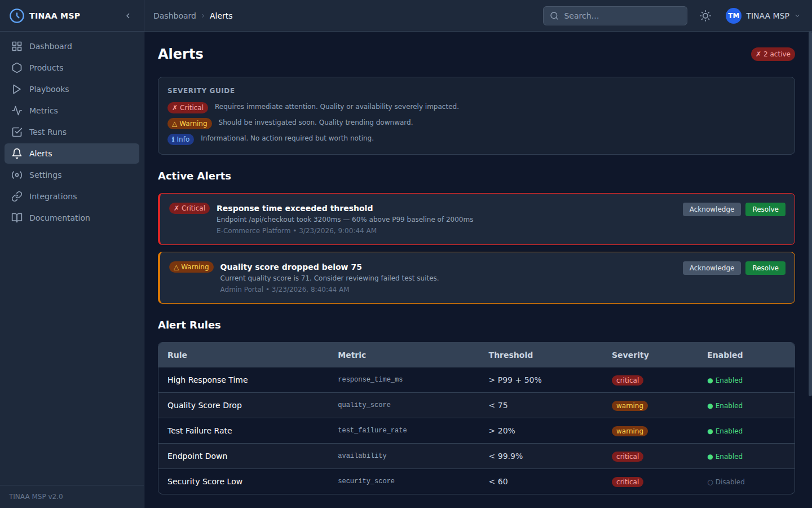Click the TM user avatar
The width and height of the screenshot is (812, 508).
click(734, 16)
